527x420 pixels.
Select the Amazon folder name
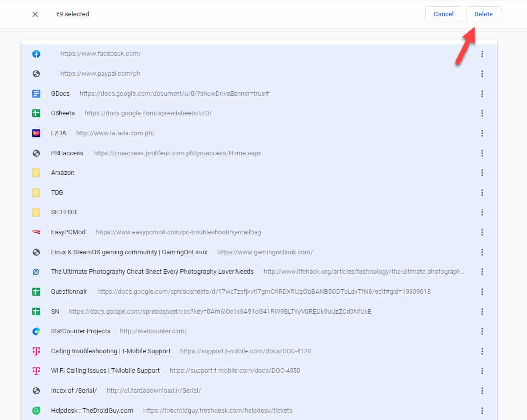tap(63, 173)
